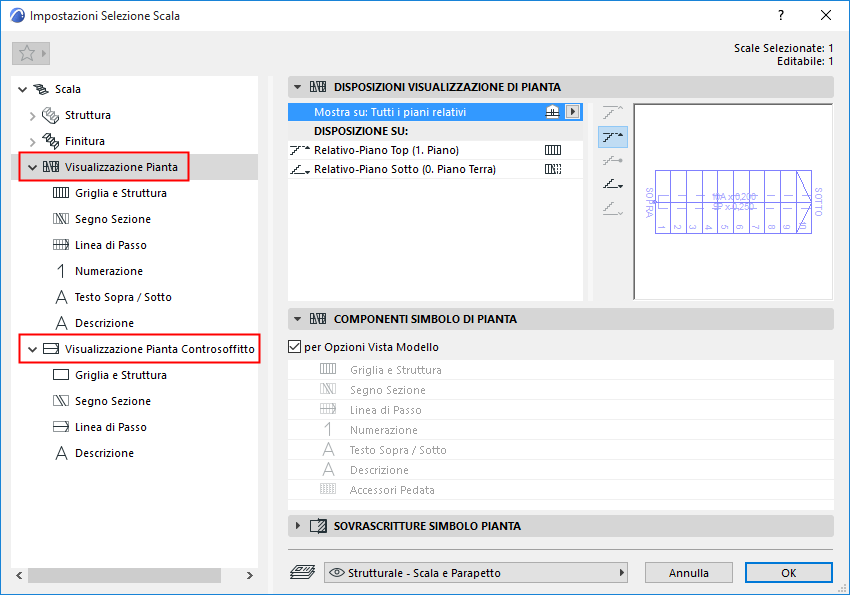
Task: Select the Struttura tree item
Action: pyautogui.click(x=88, y=115)
